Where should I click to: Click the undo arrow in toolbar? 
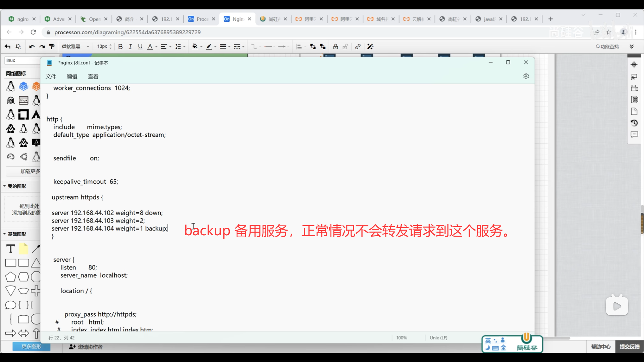pos(32,47)
